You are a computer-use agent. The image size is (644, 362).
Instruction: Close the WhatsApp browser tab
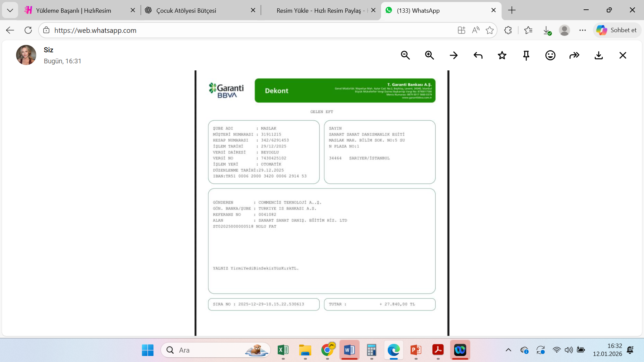coord(494,10)
